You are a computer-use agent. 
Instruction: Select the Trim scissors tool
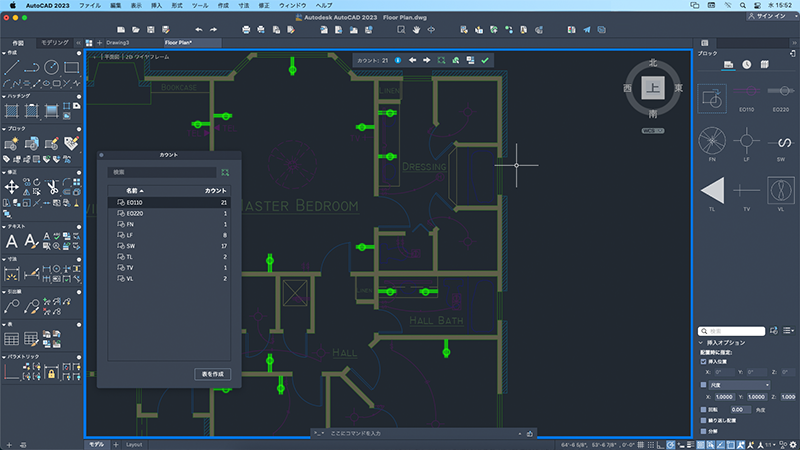pos(53,187)
